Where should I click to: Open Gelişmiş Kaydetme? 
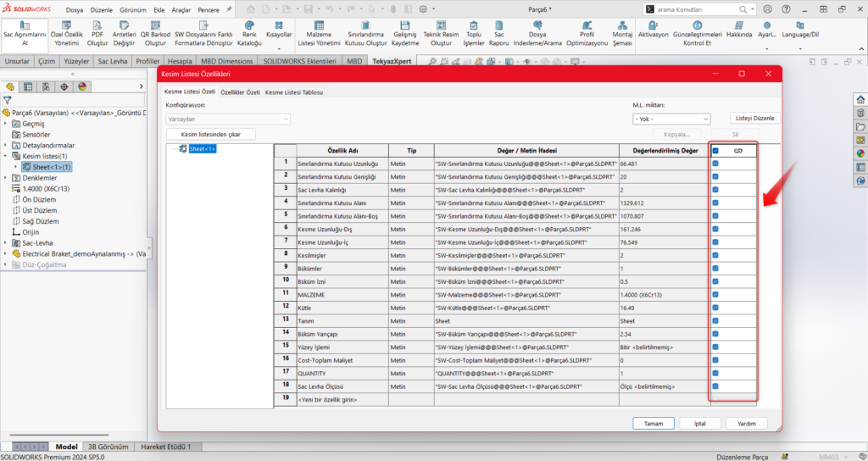[x=405, y=34]
